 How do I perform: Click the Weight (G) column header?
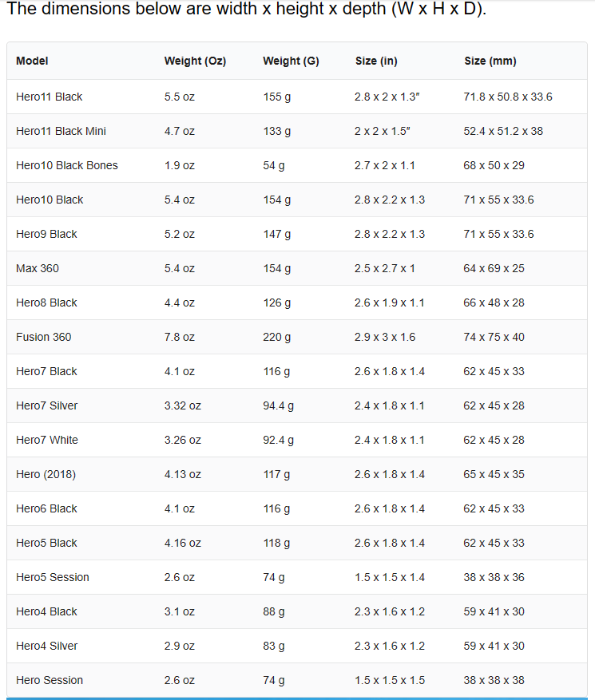pyautogui.click(x=291, y=61)
